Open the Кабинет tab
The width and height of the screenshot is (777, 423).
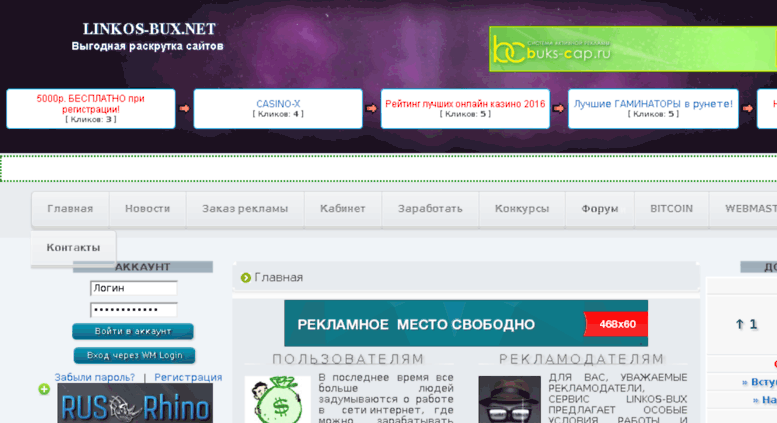(x=343, y=209)
